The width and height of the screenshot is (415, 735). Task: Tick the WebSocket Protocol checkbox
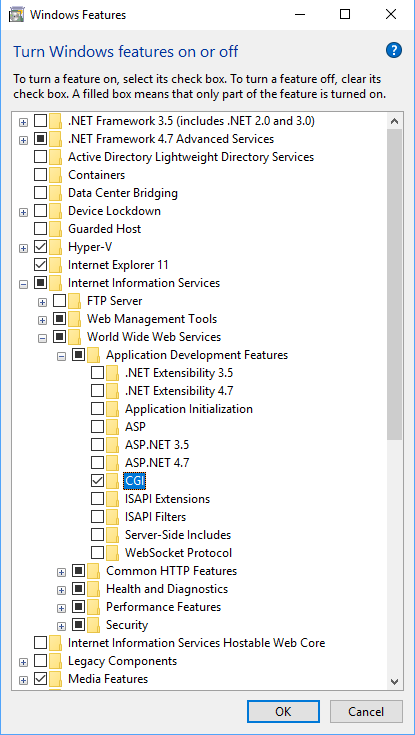(98, 552)
